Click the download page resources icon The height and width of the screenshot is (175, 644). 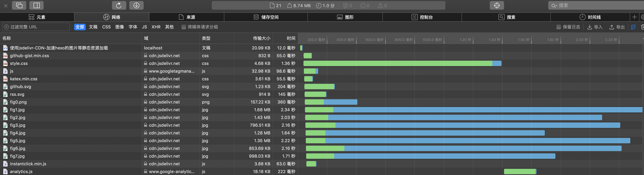pyautogui.click(x=136, y=5)
